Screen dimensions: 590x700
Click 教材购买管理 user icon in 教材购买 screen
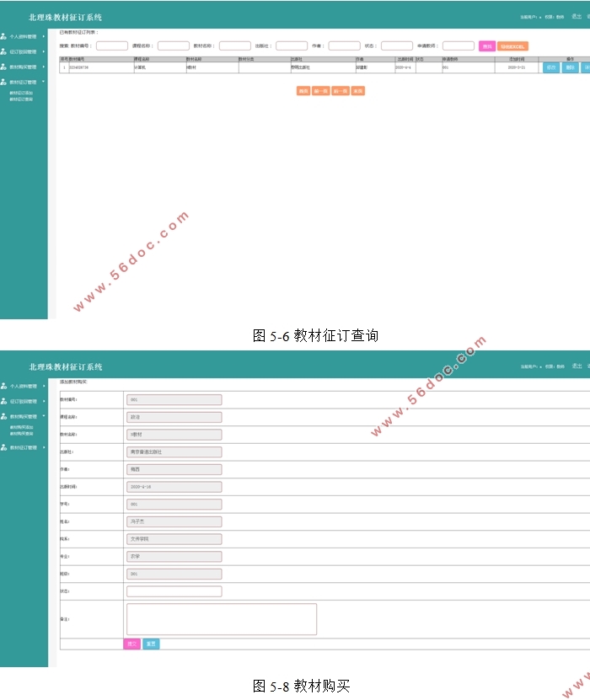click(3, 416)
